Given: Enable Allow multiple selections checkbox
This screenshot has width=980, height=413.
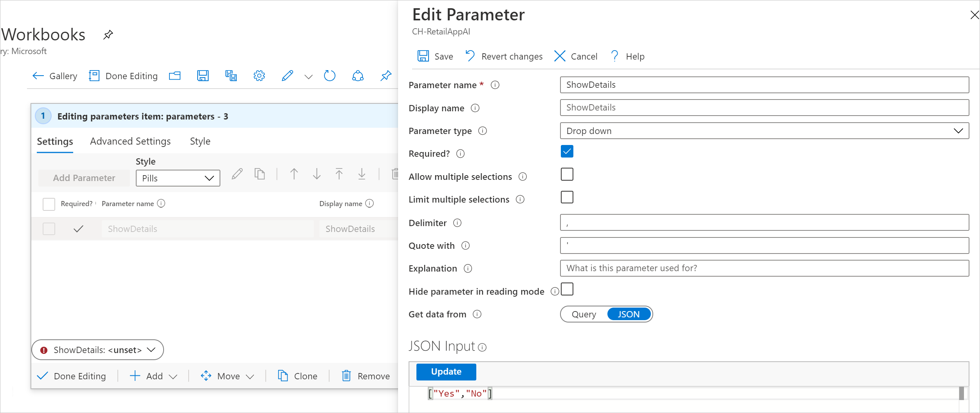Looking at the screenshot, I should (x=567, y=174).
